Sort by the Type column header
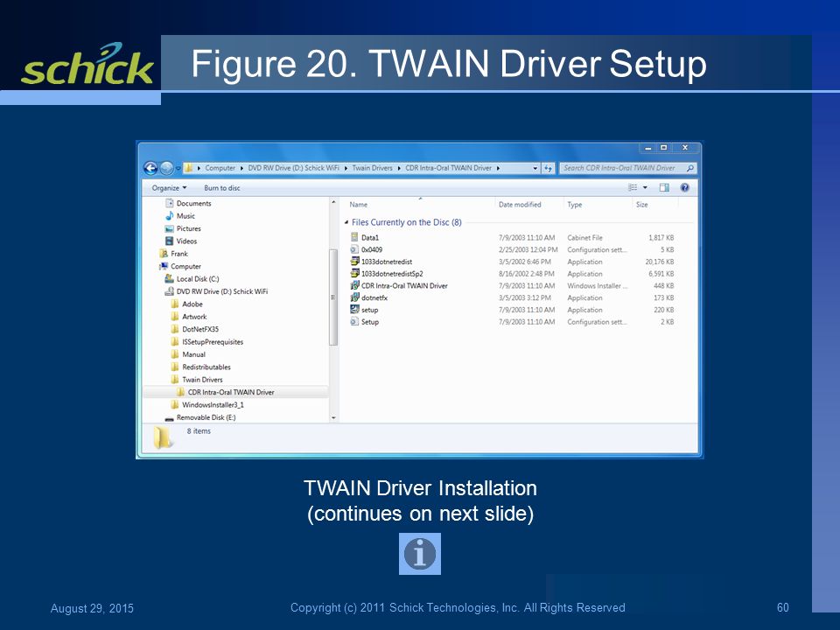 pos(574,205)
